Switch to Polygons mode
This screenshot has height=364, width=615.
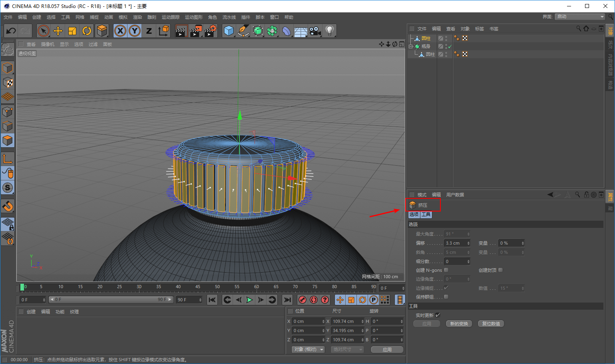click(8, 140)
